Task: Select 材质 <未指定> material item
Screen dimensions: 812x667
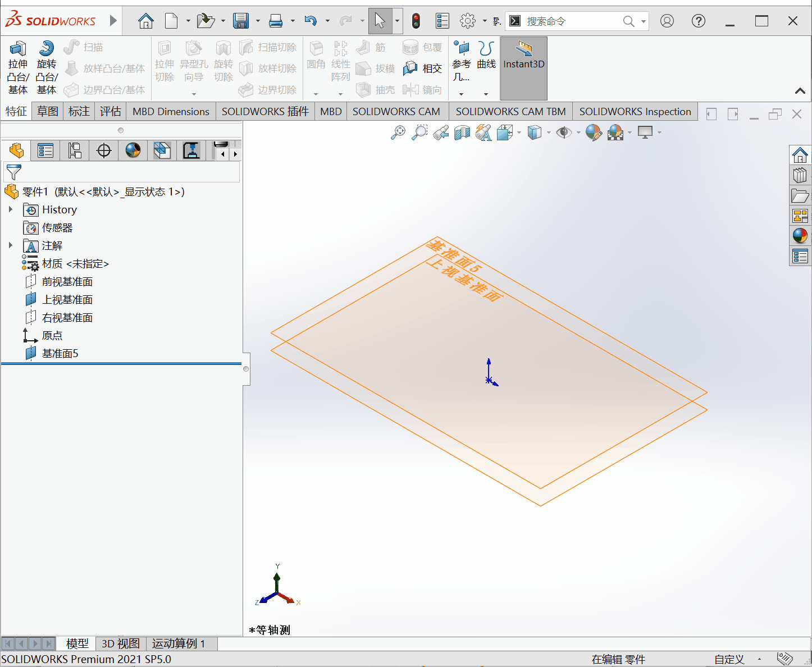Action: tap(75, 263)
